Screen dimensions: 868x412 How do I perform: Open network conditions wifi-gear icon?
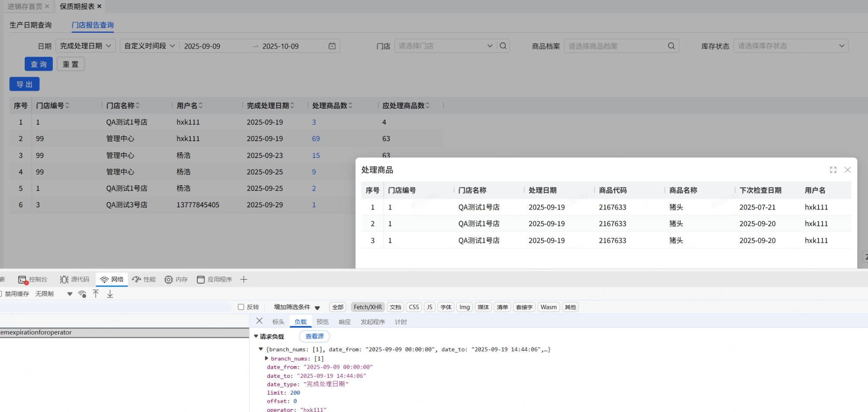click(82, 294)
